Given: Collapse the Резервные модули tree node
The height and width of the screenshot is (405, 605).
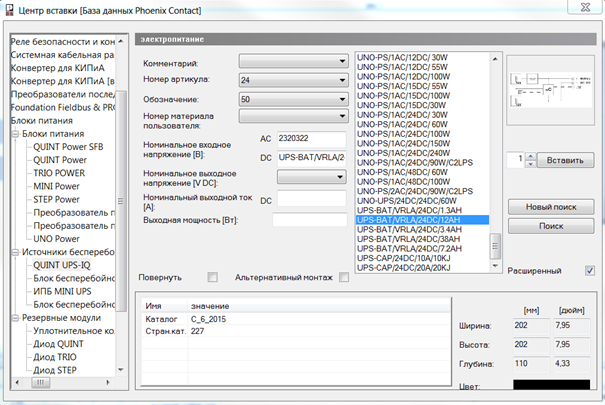Looking at the screenshot, I should 15,318.
